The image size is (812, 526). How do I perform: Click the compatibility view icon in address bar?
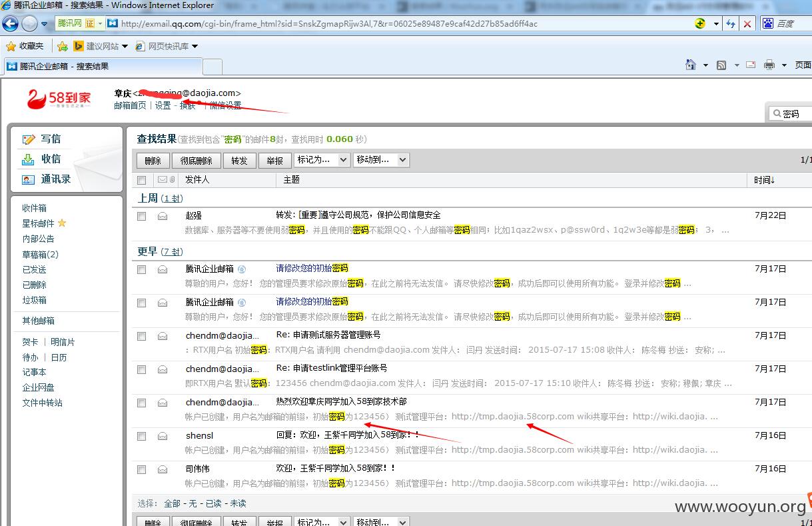pos(700,23)
